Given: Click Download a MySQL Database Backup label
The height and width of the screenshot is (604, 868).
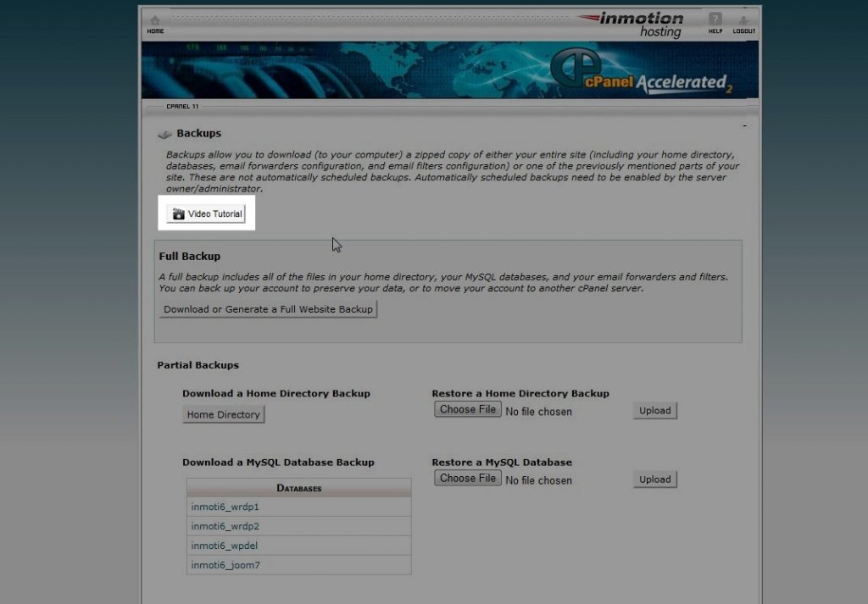Looking at the screenshot, I should (278, 463).
